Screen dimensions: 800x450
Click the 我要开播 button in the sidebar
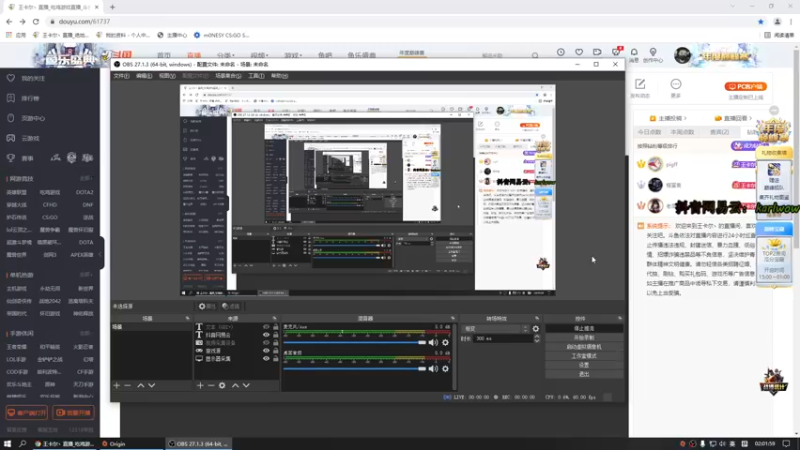(73, 413)
